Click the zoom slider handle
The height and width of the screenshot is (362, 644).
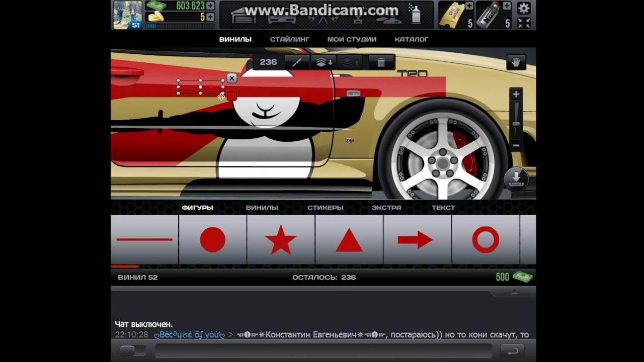(516, 124)
